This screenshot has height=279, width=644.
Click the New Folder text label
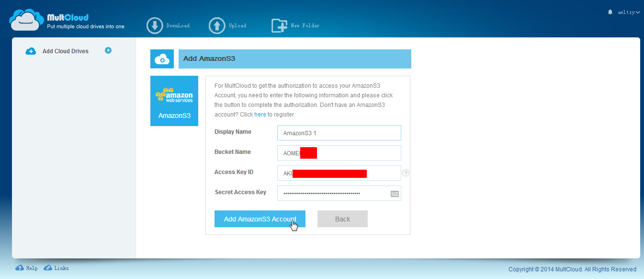(305, 25)
